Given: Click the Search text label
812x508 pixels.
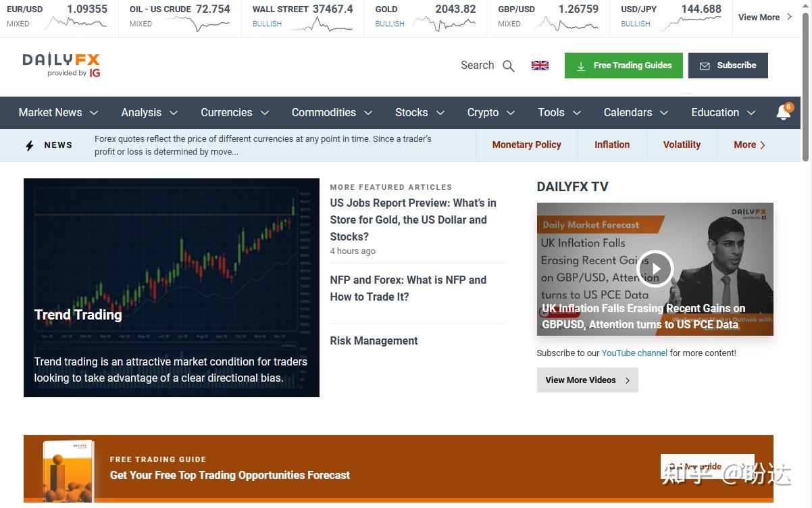Looking at the screenshot, I should coord(477,66).
